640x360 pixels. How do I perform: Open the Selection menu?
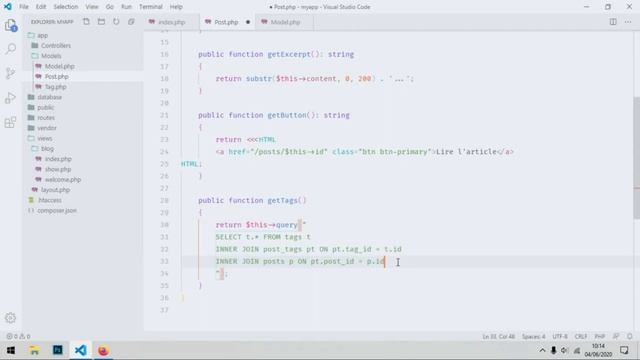66,7
